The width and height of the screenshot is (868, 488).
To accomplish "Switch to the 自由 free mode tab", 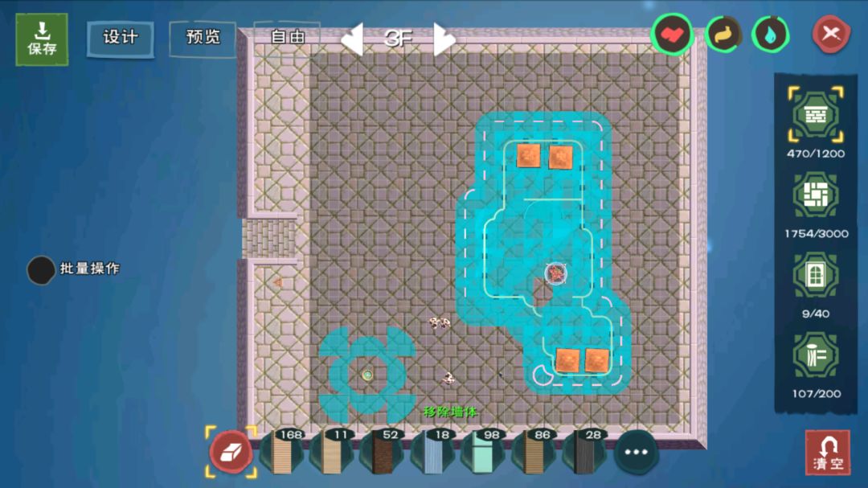I will (x=287, y=37).
